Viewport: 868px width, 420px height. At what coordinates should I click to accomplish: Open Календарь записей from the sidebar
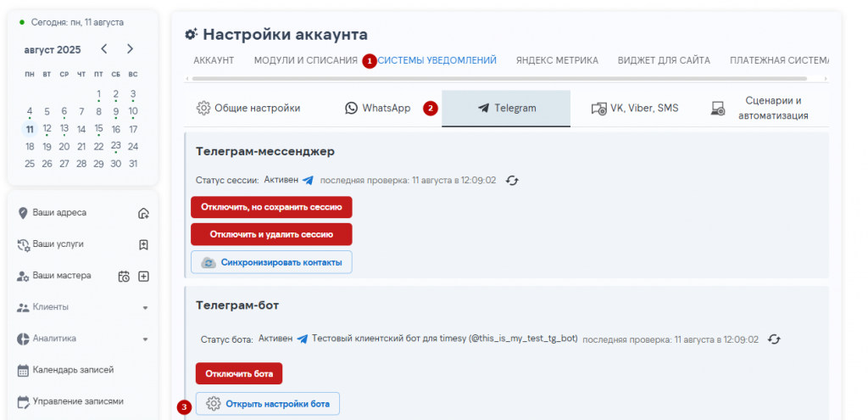[72, 370]
